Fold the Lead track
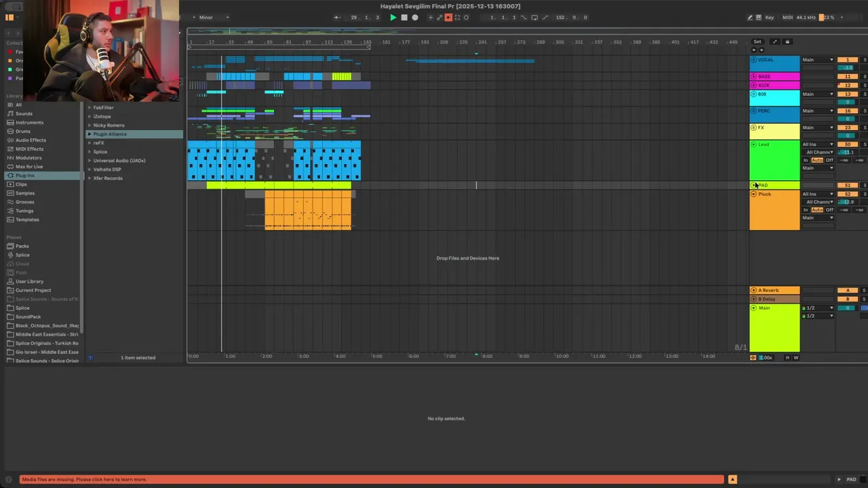This screenshot has height=488, width=868. click(x=753, y=144)
